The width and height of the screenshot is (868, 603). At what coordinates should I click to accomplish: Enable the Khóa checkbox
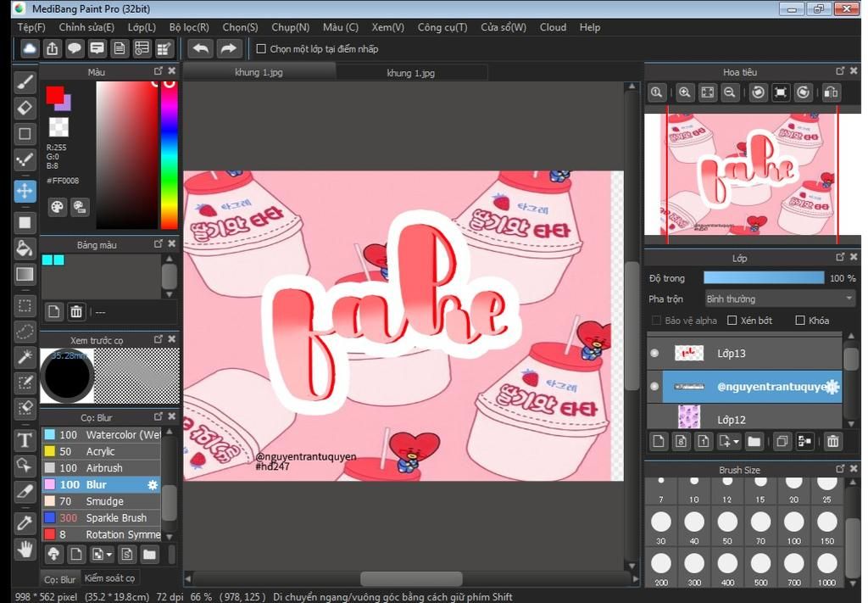pyautogui.click(x=800, y=320)
